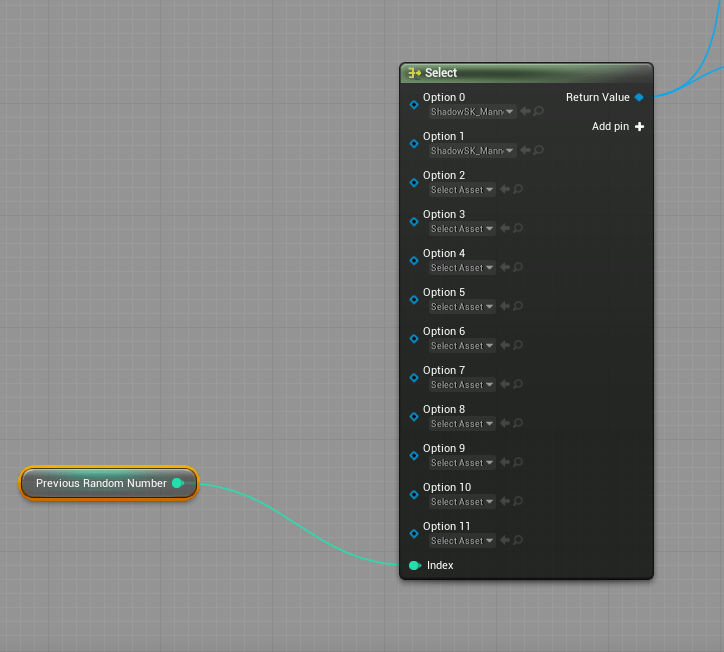Click the Option 1 browse magnifier icon
The height and width of the screenshot is (652, 724).
pos(539,151)
